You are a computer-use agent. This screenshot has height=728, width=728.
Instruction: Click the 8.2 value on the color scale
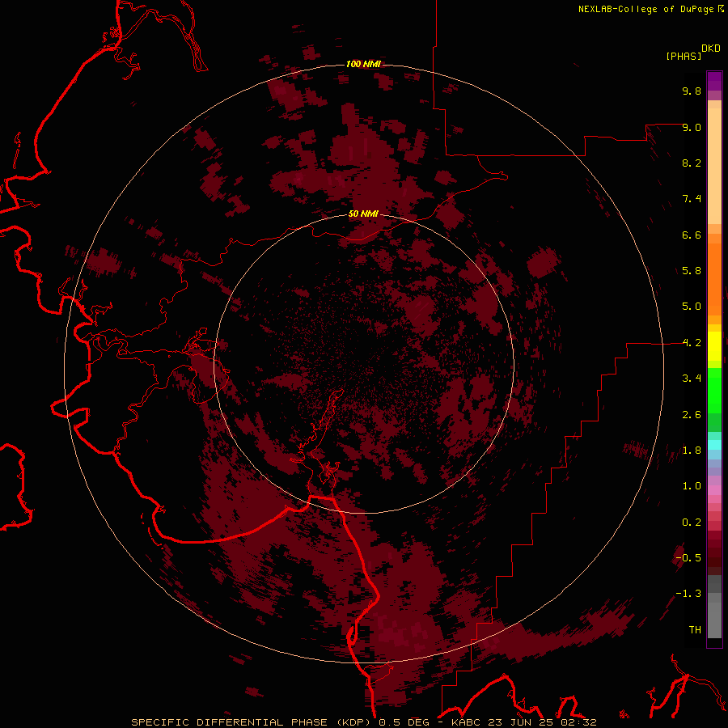(x=692, y=163)
